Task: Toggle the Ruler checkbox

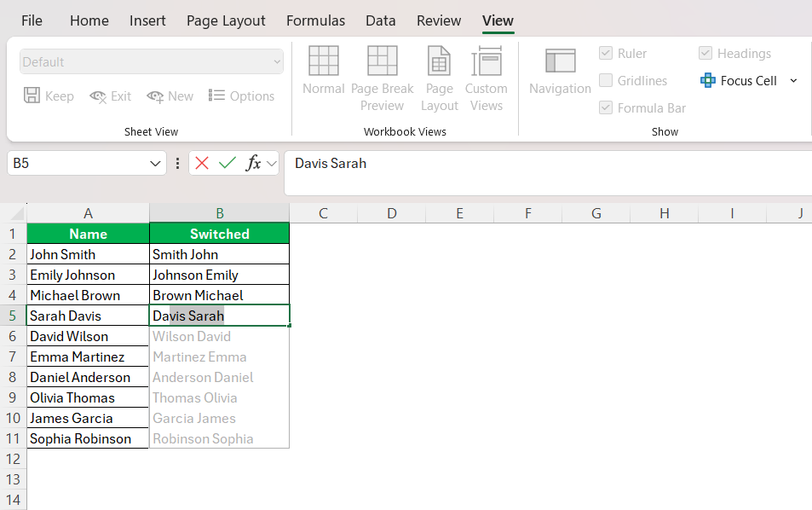Action: click(x=605, y=53)
